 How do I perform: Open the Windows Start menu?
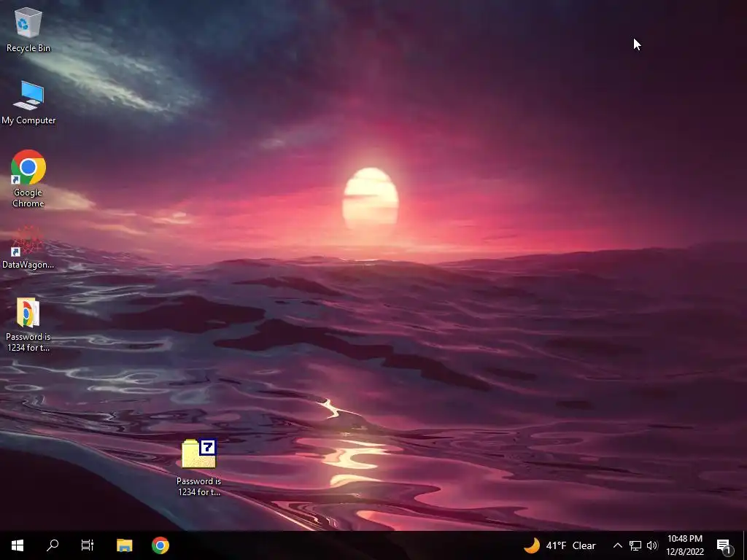click(x=18, y=545)
